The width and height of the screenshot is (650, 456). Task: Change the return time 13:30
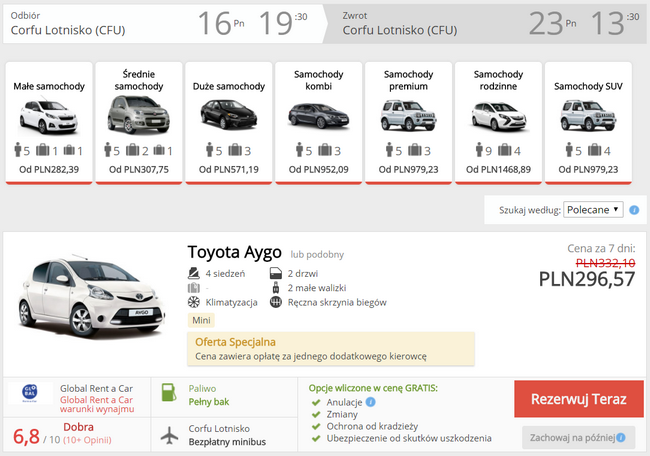coord(615,23)
